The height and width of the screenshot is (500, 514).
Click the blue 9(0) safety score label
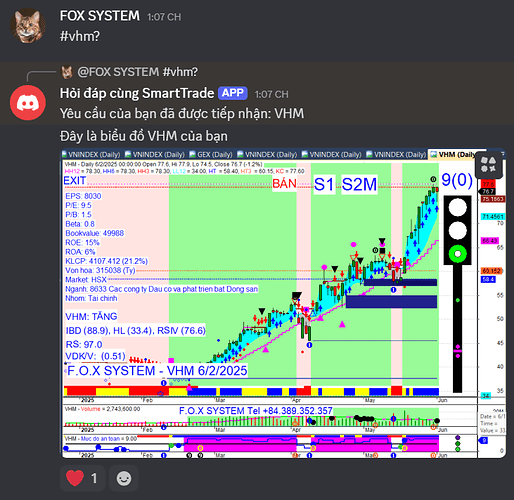pyautogui.click(x=457, y=180)
